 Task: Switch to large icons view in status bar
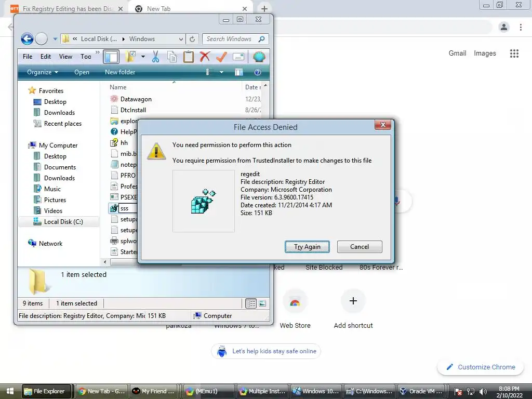[x=262, y=303]
